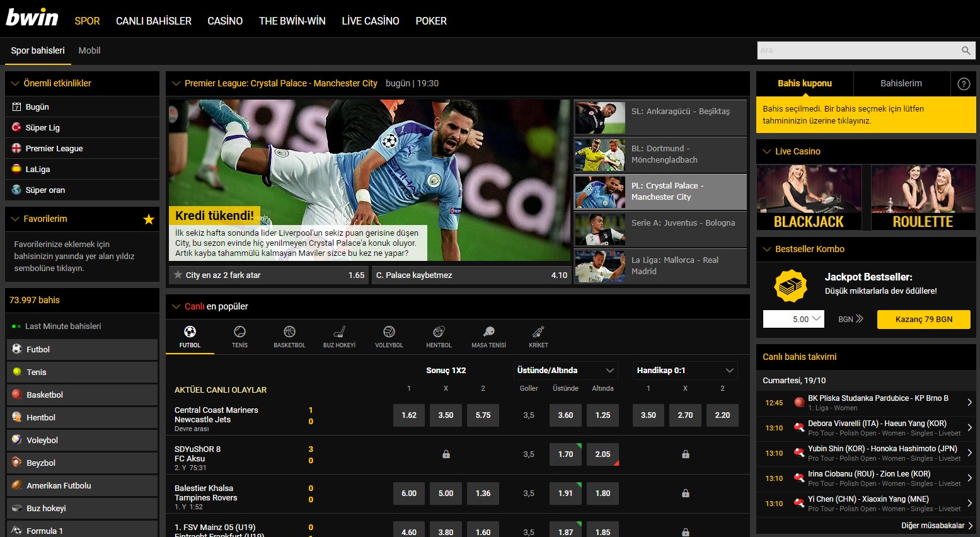980x537 pixels.
Task: Collapse the Live Casino panel
Action: [767, 151]
